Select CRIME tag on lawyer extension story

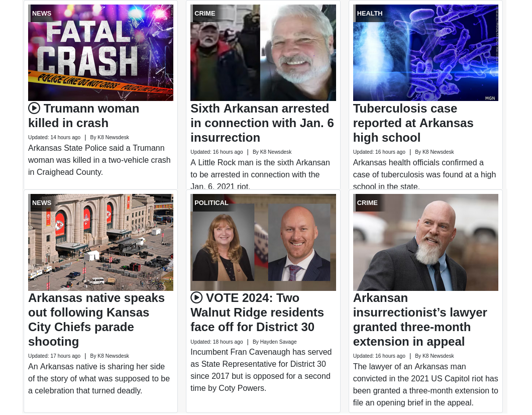367,202
